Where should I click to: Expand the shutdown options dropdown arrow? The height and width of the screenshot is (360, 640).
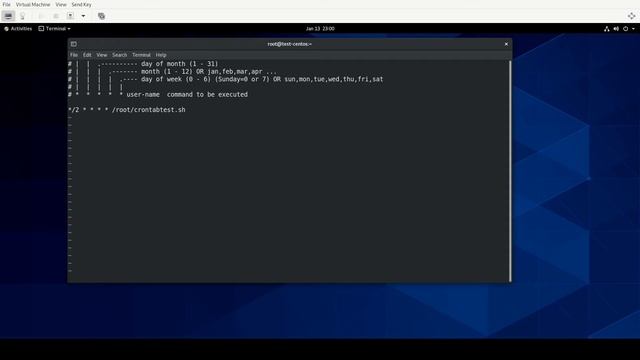83,16
